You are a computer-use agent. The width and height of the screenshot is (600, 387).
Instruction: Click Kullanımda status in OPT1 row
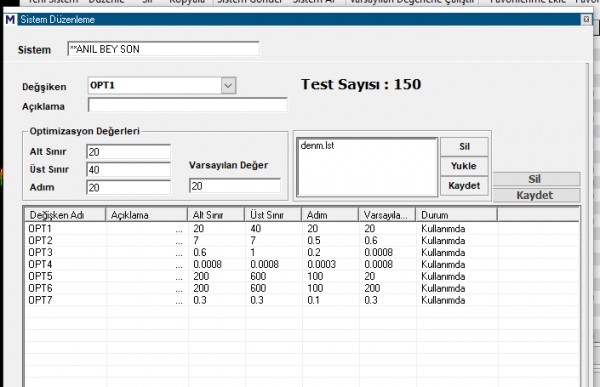(443, 229)
